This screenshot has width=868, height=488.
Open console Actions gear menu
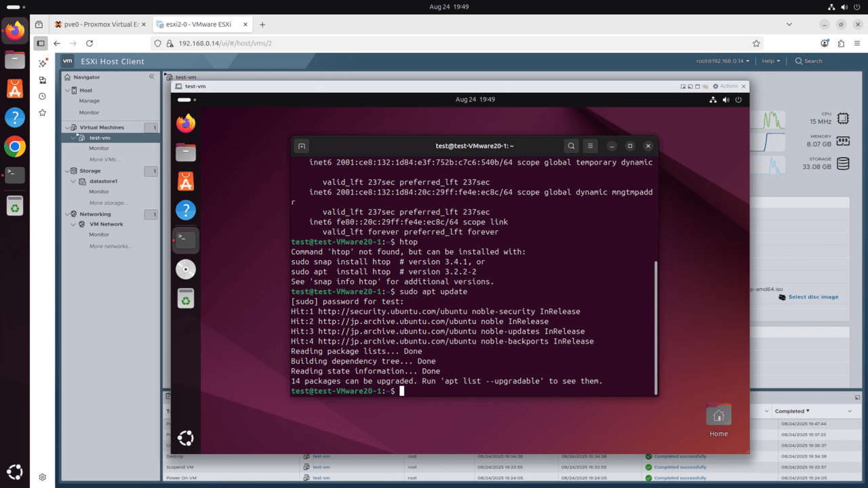[x=725, y=86]
